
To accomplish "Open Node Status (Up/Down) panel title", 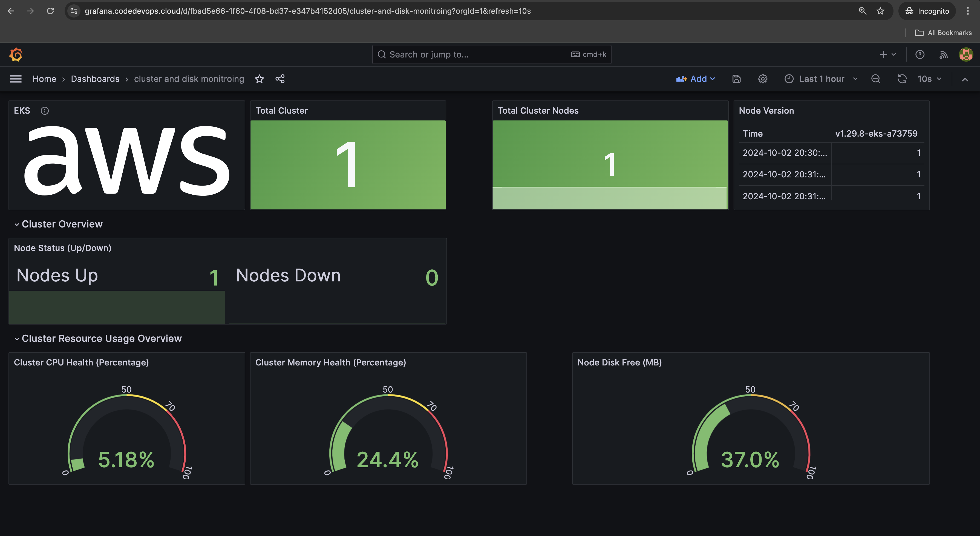I will (63, 248).
